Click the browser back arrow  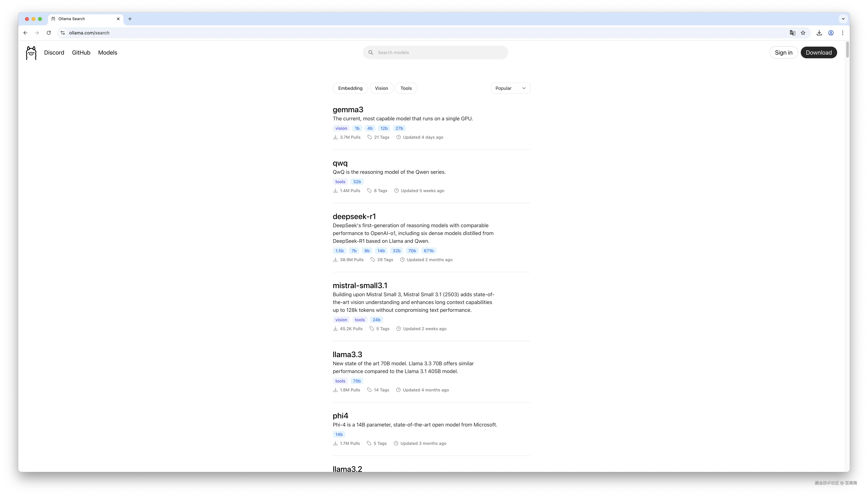[25, 33]
